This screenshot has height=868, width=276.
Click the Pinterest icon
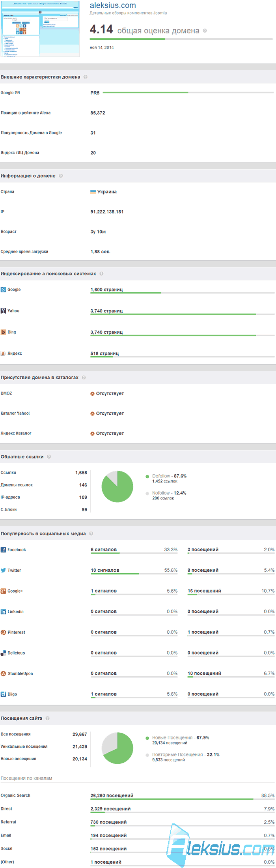(x=3, y=632)
